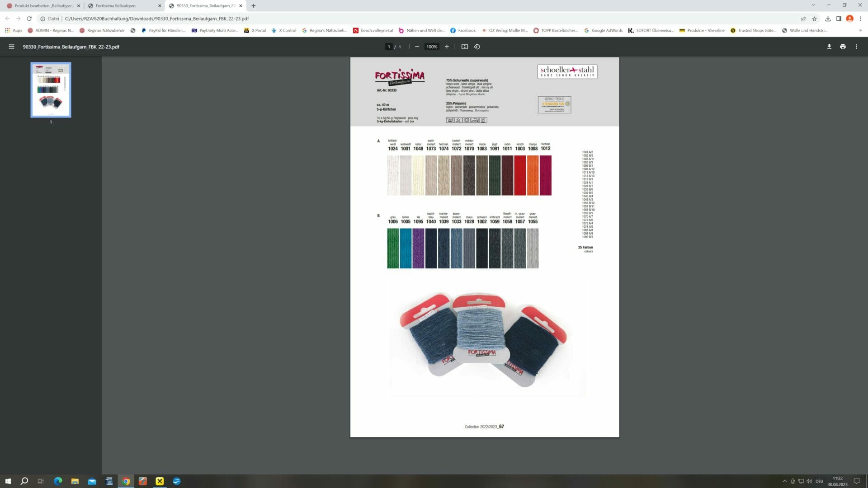Viewport: 868px width, 488px height.
Task: Click the fit to page icon
Action: [464, 47]
